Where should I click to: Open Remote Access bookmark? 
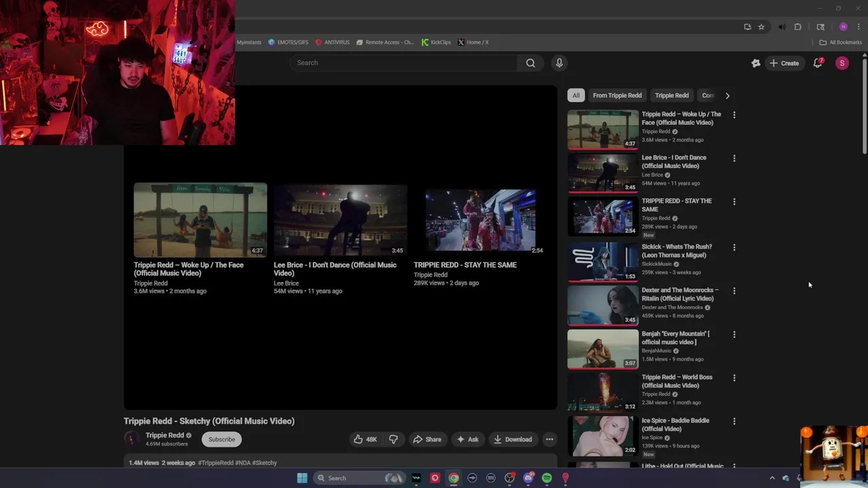point(384,42)
